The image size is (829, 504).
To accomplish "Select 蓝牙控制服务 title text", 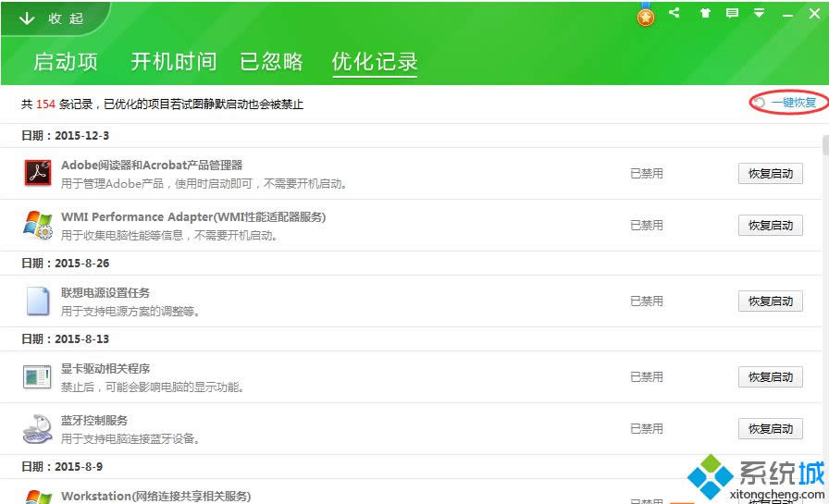I will [x=94, y=420].
